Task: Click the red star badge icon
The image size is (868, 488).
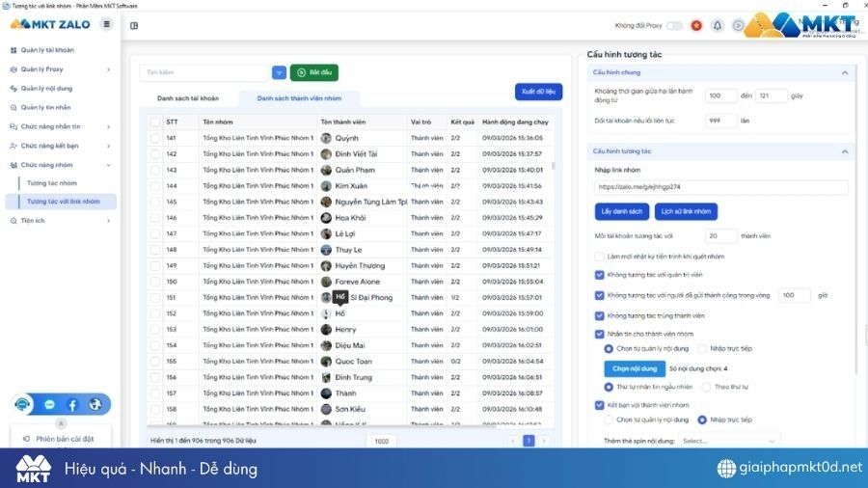Action: click(x=696, y=25)
